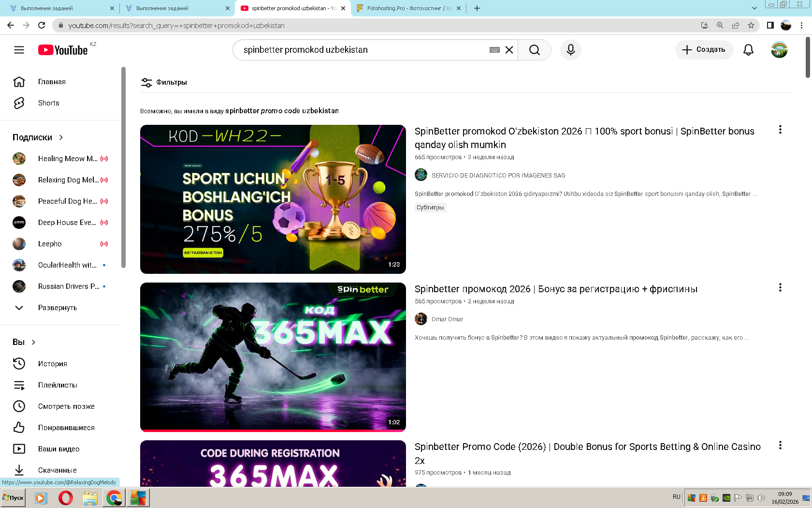The height and width of the screenshot is (508, 812).
Task: Start voice search with the microphone
Action: pos(571,50)
